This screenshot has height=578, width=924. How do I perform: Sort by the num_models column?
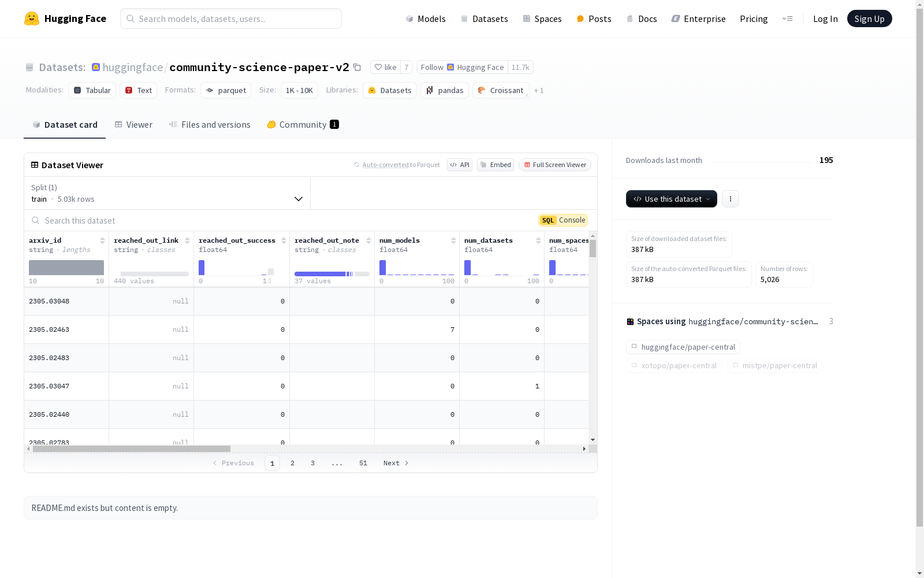[x=453, y=240]
